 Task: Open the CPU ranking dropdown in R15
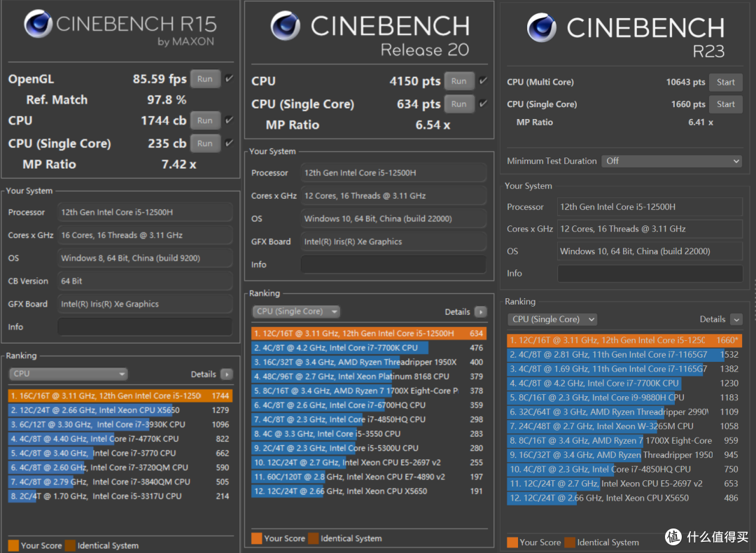coord(68,374)
